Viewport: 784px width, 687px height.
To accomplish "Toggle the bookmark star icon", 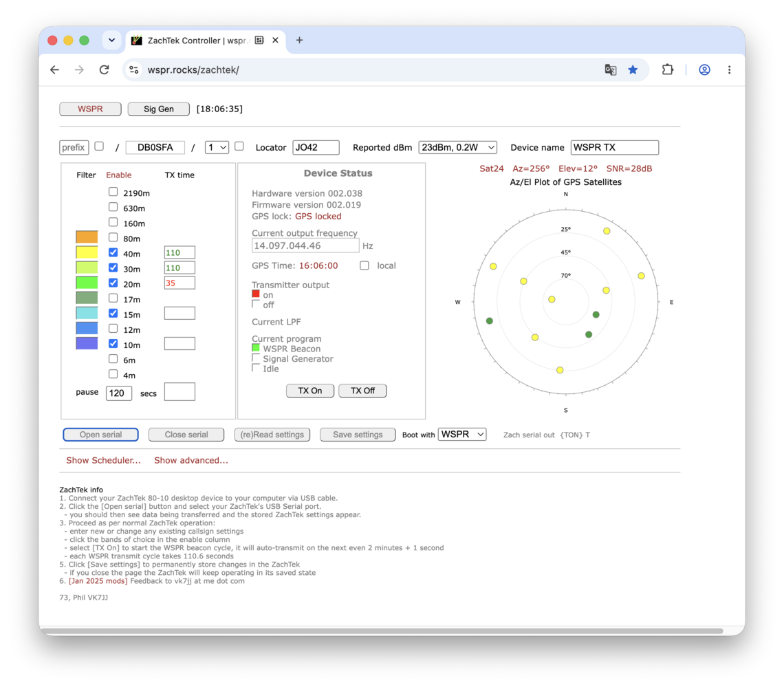I will [633, 70].
